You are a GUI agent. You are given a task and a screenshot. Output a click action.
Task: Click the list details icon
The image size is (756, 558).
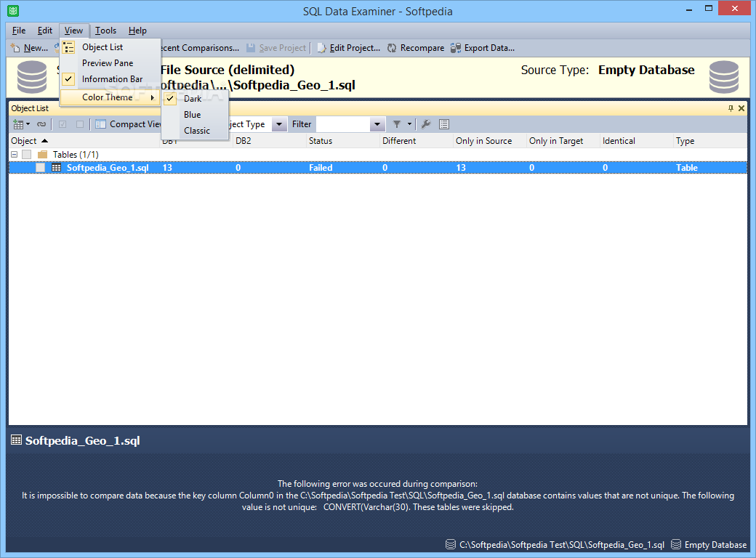pos(444,124)
